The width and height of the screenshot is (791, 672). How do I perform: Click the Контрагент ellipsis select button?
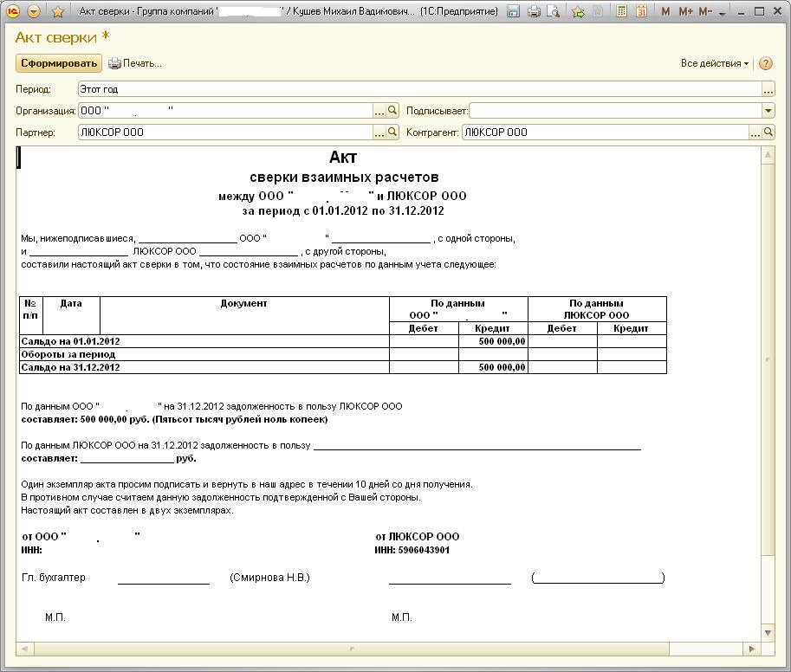(755, 132)
